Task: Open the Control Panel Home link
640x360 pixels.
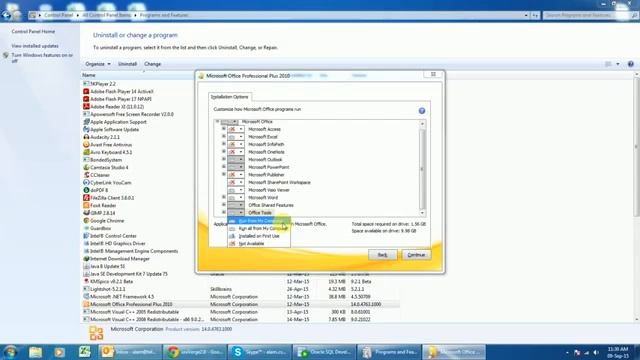Action: (x=33, y=31)
